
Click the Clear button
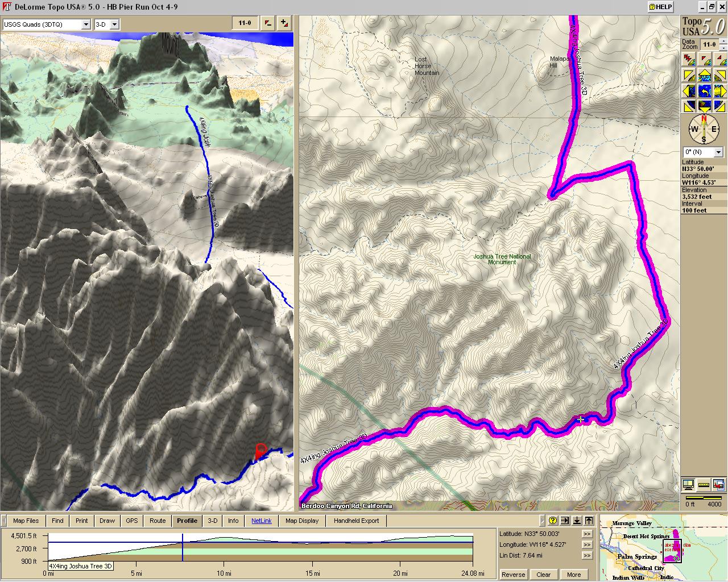click(543, 574)
